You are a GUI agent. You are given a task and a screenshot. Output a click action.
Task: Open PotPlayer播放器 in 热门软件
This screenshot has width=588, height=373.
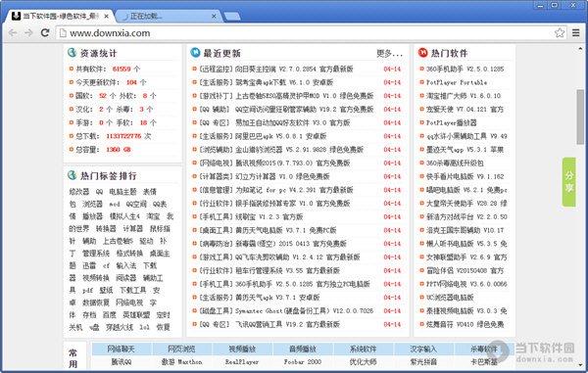point(452,122)
